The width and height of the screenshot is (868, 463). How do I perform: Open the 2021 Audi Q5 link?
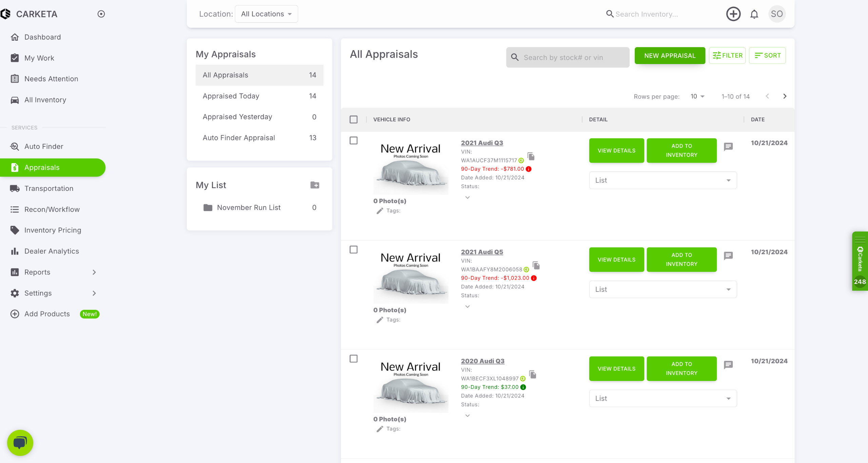pos(482,252)
